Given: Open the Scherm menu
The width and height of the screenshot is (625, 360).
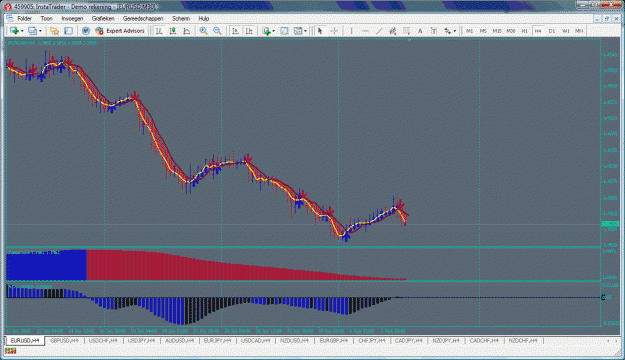Looking at the screenshot, I should 181,18.
